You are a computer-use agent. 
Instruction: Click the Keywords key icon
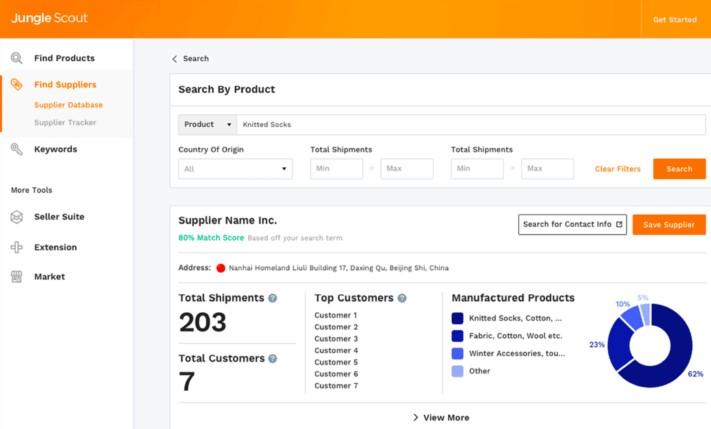tap(16, 149)
